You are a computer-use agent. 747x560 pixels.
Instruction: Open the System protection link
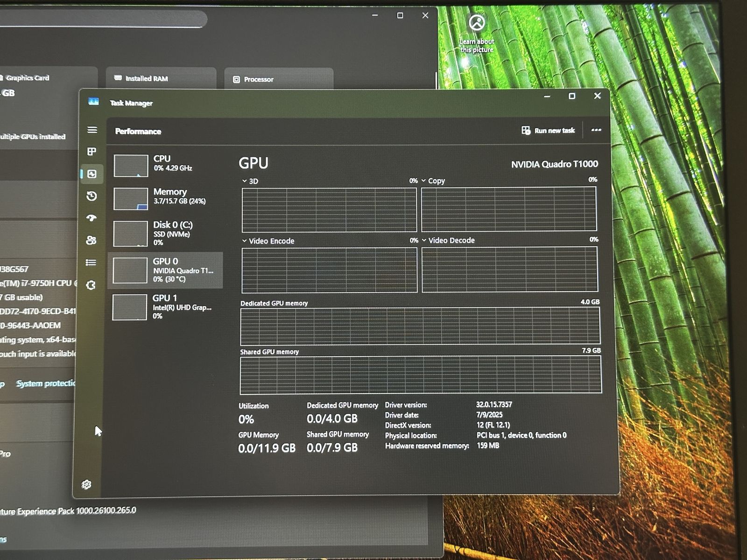click(x=45, y=384)
